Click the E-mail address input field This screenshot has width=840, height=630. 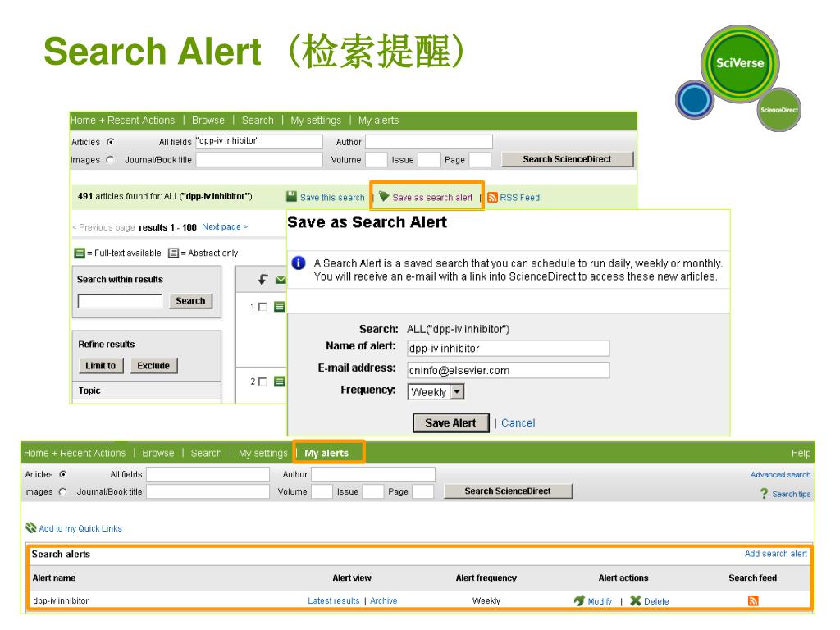click(508, 370)
